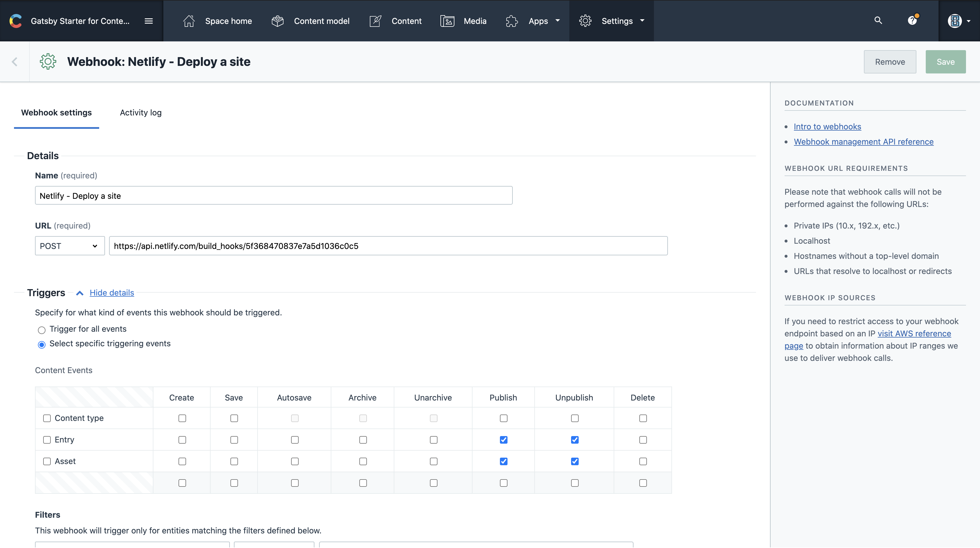Click the Save button

(945, 62)
